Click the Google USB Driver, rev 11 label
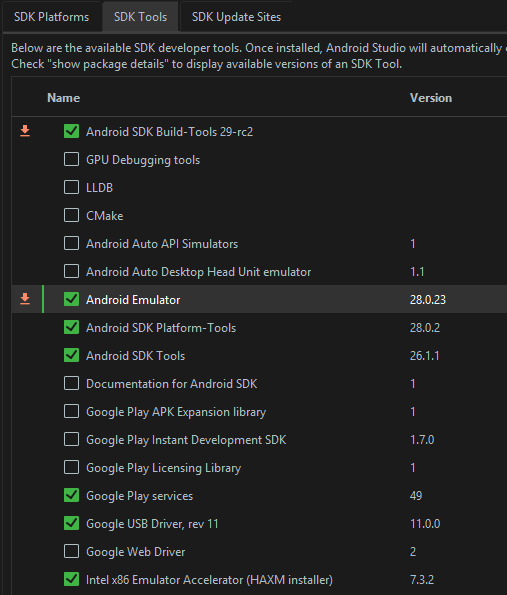Viewport: 507px width, 595px height. click(x=152, y=524)
